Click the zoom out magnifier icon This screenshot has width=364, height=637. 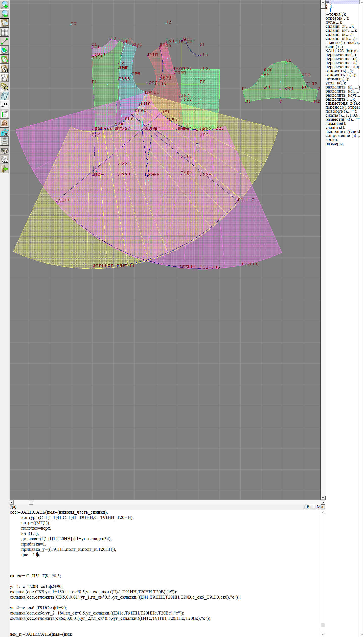[x=5, y=14]
